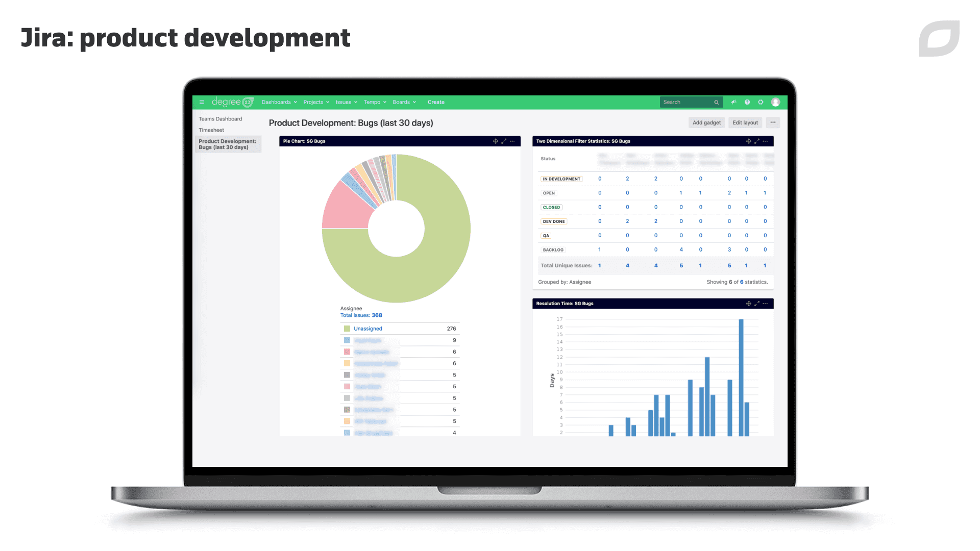Click the Add gadget button
This screenshot has width=980, height=551.
click(x=706, y=122)
